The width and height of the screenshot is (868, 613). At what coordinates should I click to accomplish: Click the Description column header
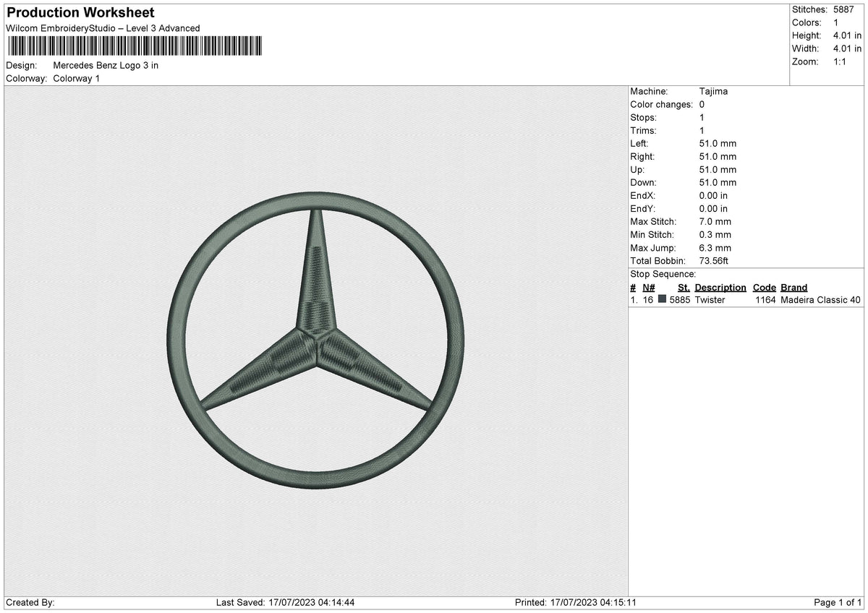coord(720,287)
